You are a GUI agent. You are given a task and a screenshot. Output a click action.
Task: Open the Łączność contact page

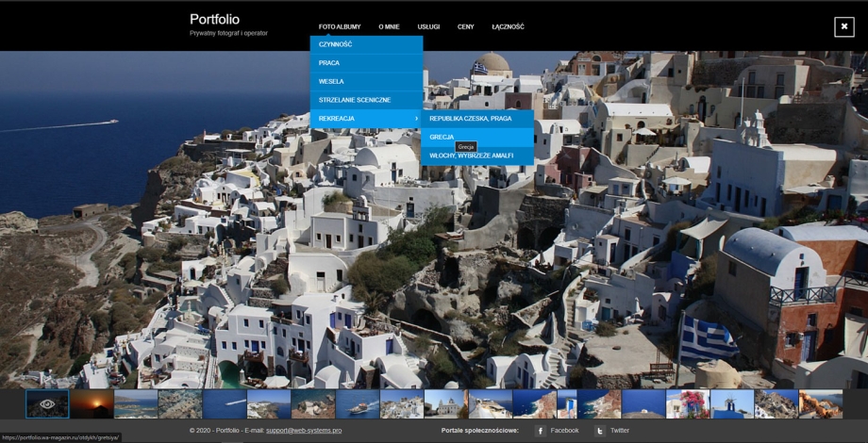pyautogui.click(x=508, y=27)
